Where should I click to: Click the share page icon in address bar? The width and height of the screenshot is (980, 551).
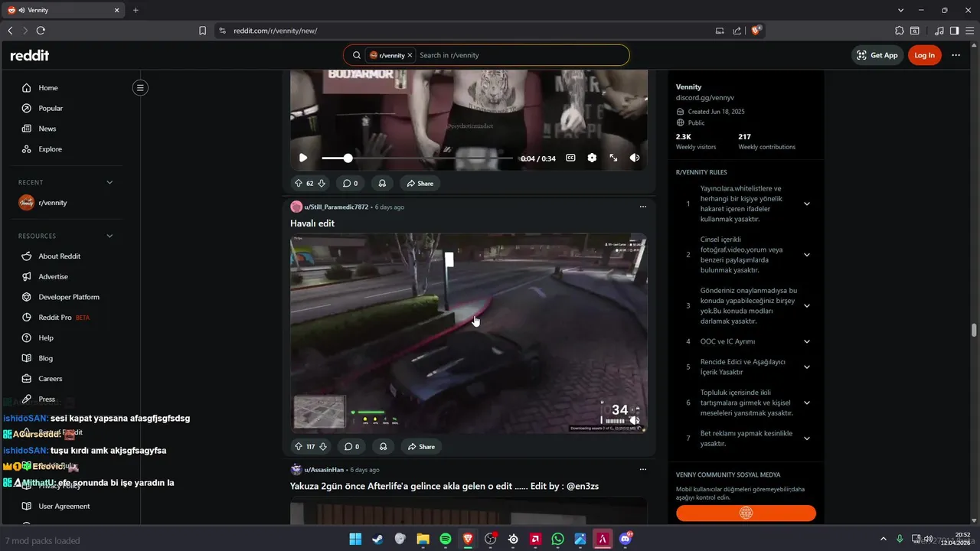pyautogui.click(x=737, y=31)
